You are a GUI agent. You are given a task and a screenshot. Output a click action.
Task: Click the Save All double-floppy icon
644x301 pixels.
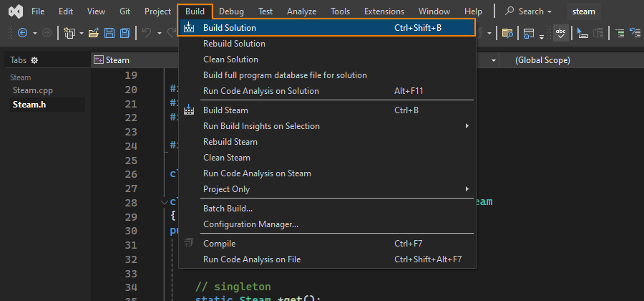point(125,32)
